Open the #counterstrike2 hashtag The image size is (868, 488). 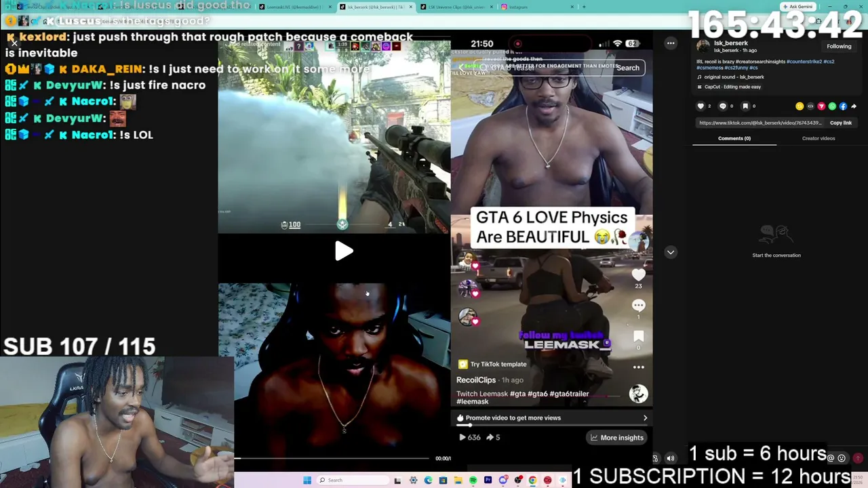[x=804, y=62]
